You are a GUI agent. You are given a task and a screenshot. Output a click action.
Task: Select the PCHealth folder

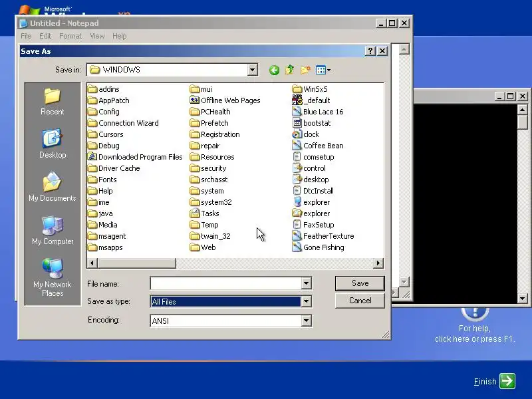(x=210, y=112)
